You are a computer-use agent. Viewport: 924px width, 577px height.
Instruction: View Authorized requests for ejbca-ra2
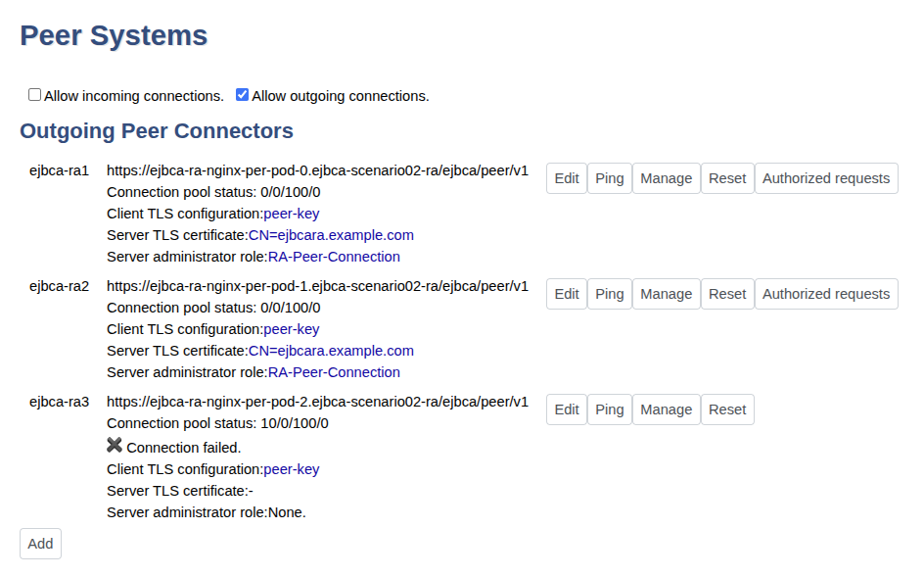[x=825, y=294]
